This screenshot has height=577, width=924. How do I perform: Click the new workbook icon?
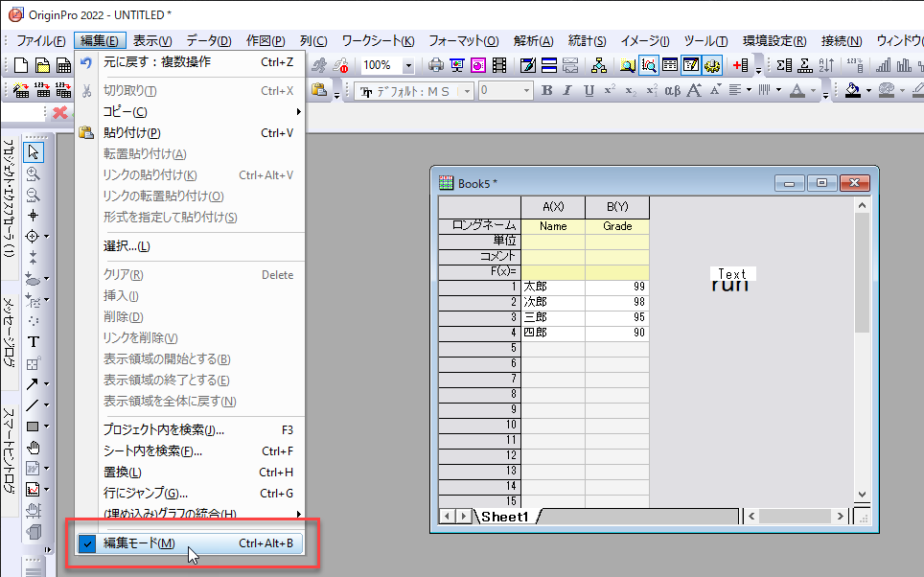63,65
